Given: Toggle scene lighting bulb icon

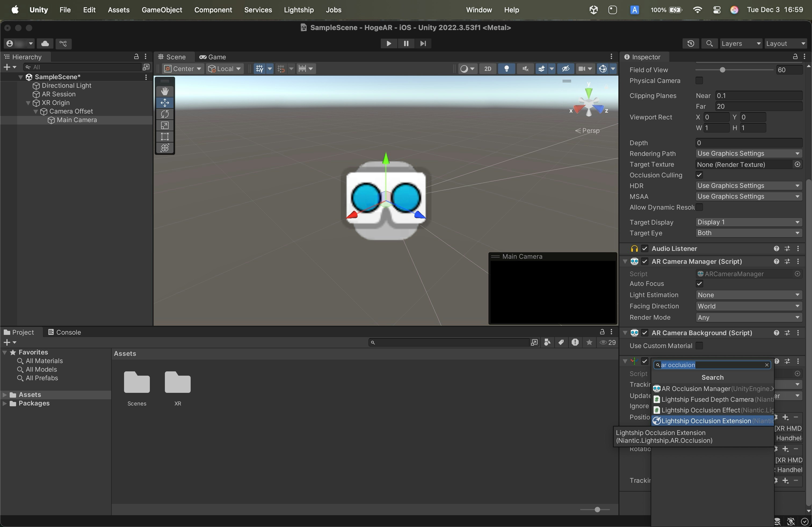Looking at the screenshot, I should [x=507, y=69].
